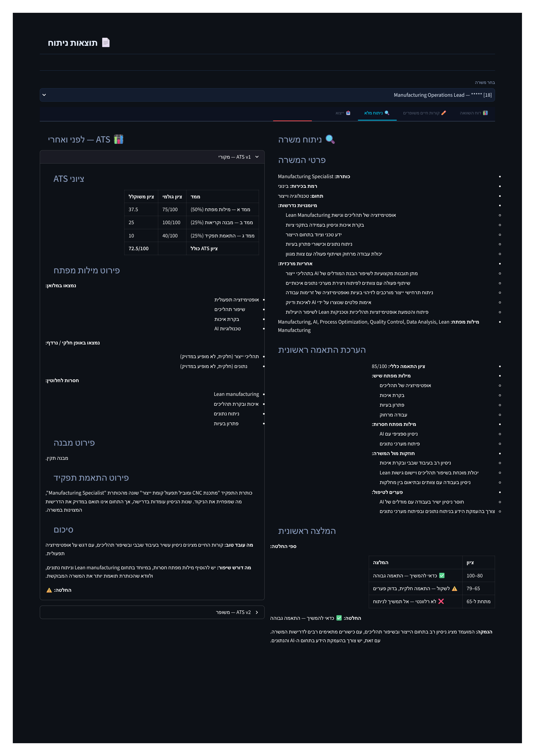The image size is (535, 756).
Task: Click the document icon beside 'תוצאות ניתוח'
Action: (x=106, y=43)
